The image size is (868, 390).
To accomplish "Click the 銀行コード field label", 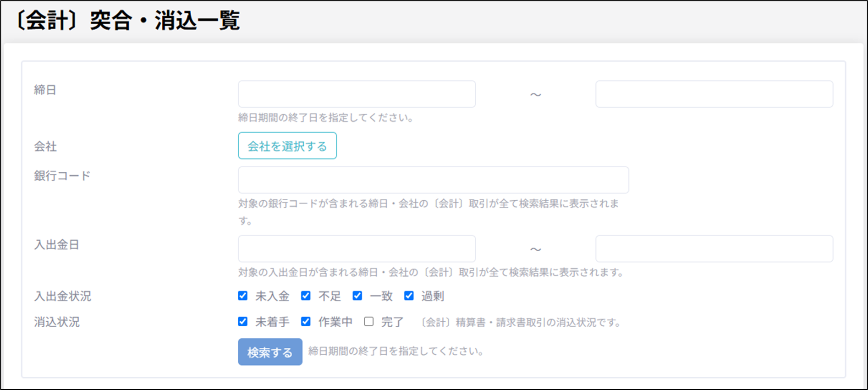I will coord(62,176).
